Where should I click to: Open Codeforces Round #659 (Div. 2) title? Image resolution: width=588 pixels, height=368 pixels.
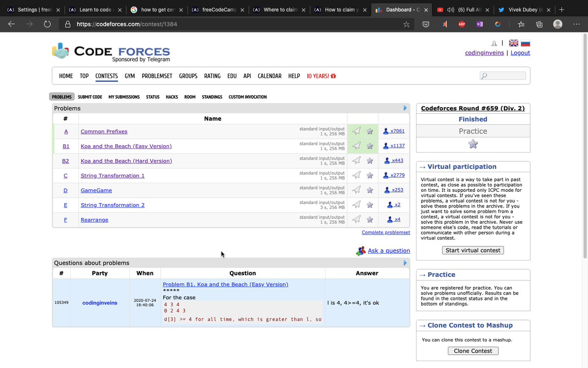pos(473,108)
